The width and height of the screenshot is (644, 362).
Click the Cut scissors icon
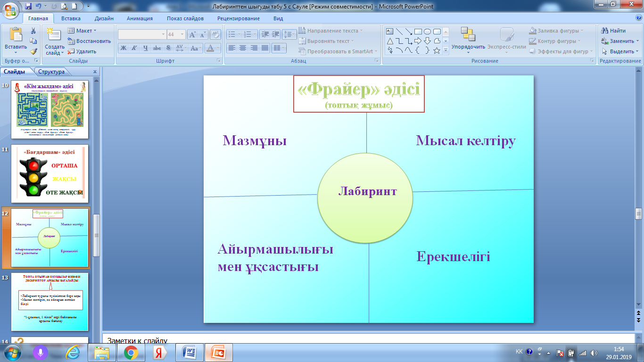click(x=33, y=31)
